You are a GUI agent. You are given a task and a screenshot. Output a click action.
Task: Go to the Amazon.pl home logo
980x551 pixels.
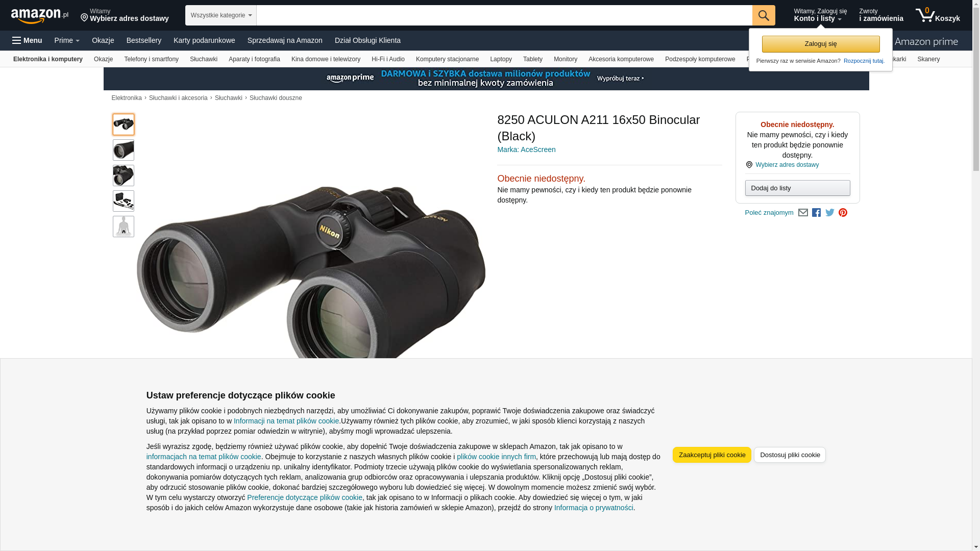[40, 16]
